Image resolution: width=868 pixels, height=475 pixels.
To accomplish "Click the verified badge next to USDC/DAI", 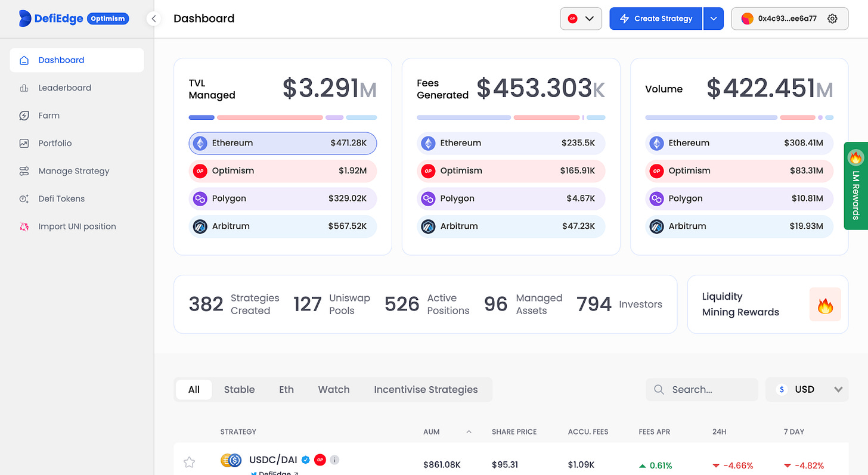I will (306, 460).
